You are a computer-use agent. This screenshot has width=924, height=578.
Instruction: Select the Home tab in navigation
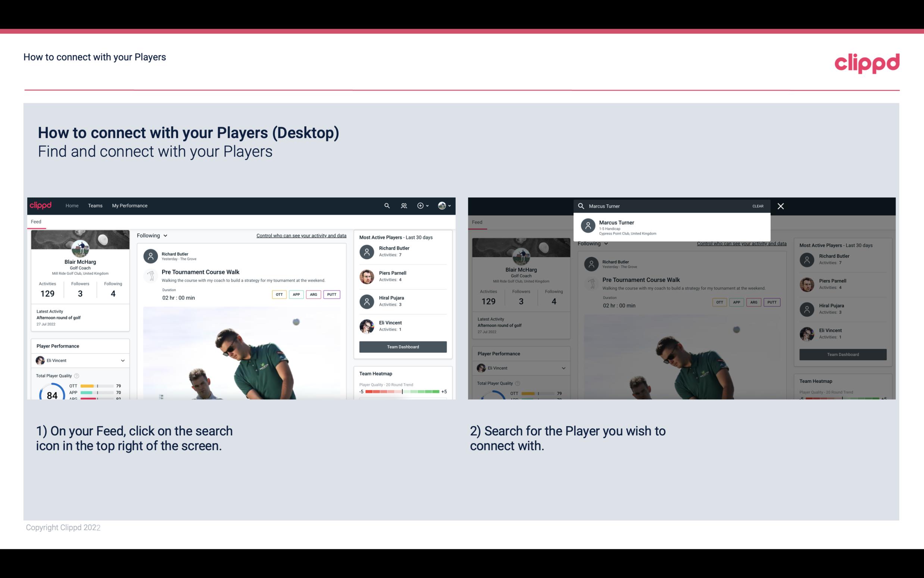(x=72, y=205)
